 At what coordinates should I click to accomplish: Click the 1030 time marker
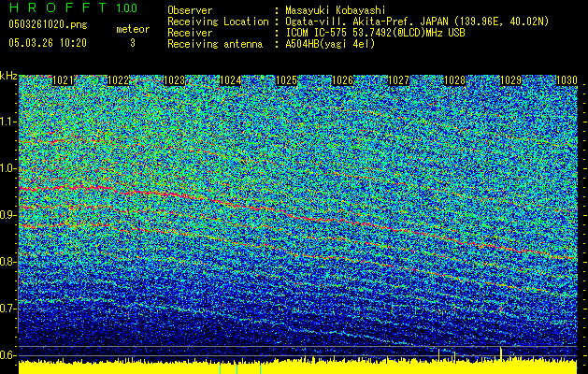[x=566, y=80]
